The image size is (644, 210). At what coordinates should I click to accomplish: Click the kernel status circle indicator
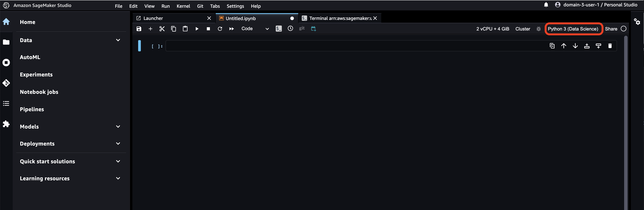point(624,29)
